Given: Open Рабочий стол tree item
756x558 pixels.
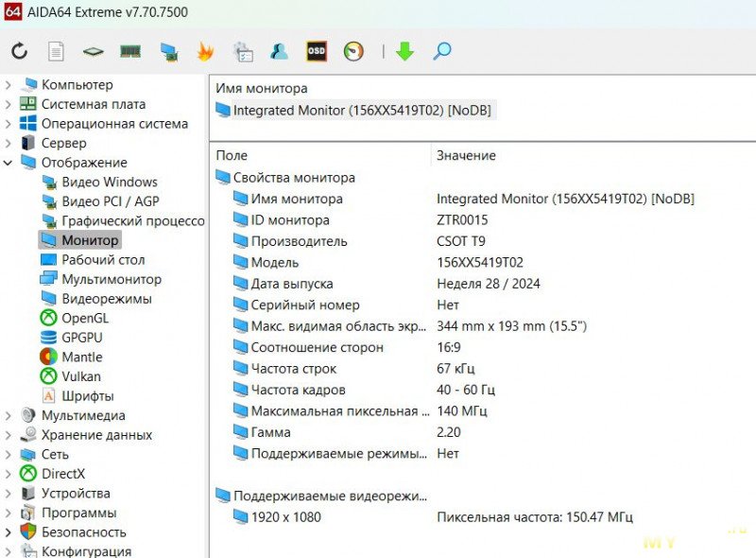Looking at the screenshot, I should [93, 260].
